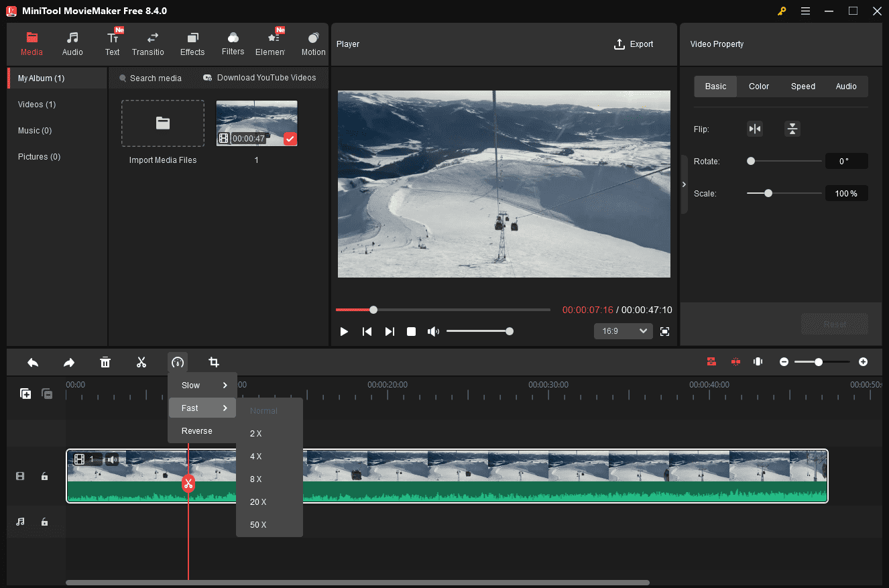889x588 pixels.
Task: Expand the Slow speed submenu
Action: tap(202, 385)
